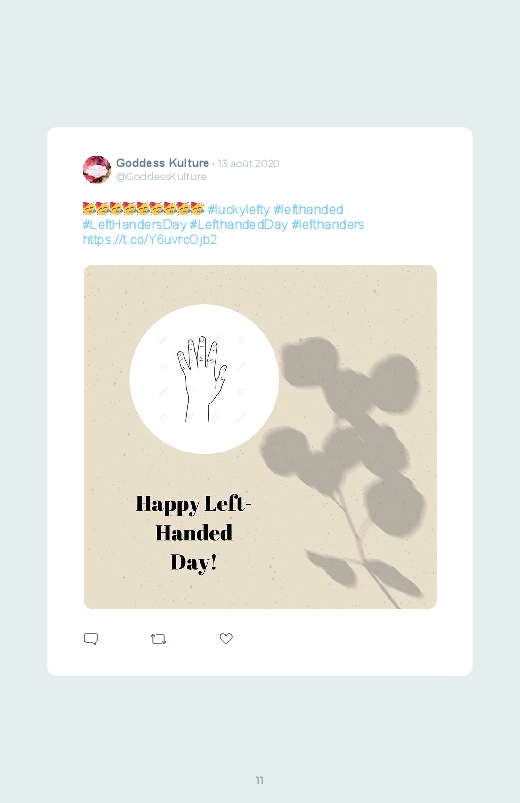Open the @GoddessKulture handle
Viewport: 520px width, 803px height.
[x=161, y=176]
